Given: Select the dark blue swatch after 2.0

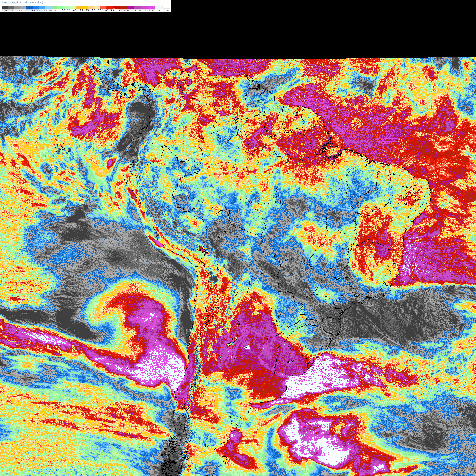Looking at the screenshot, I should (29, 7).
